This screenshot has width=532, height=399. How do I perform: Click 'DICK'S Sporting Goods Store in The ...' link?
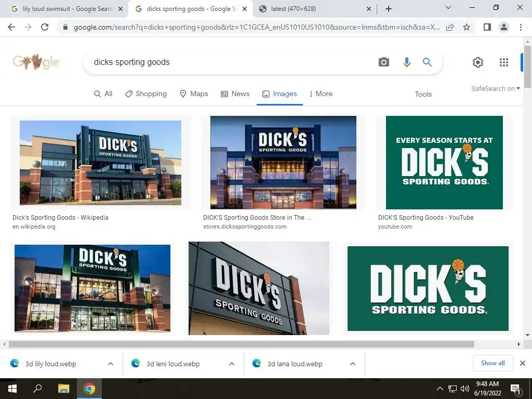point(257,218)
